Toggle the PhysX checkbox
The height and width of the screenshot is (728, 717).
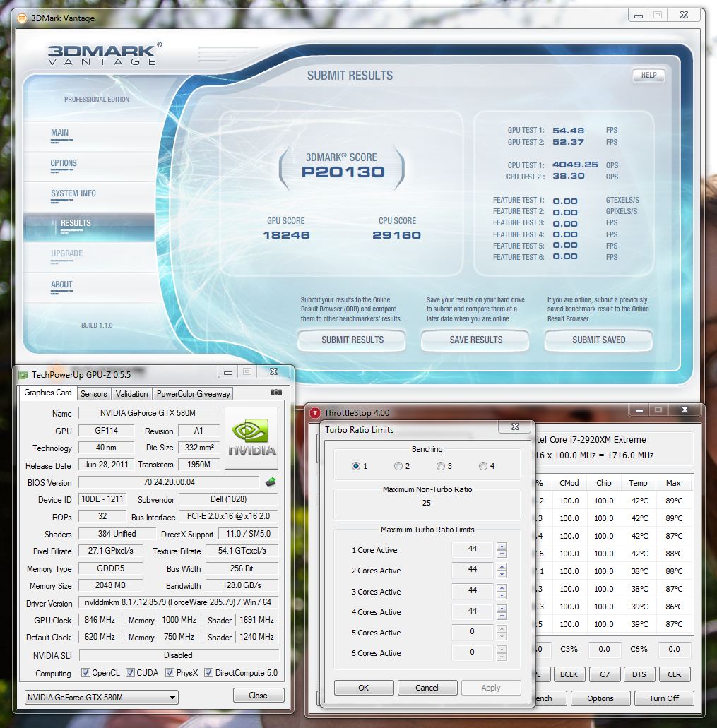170,672
